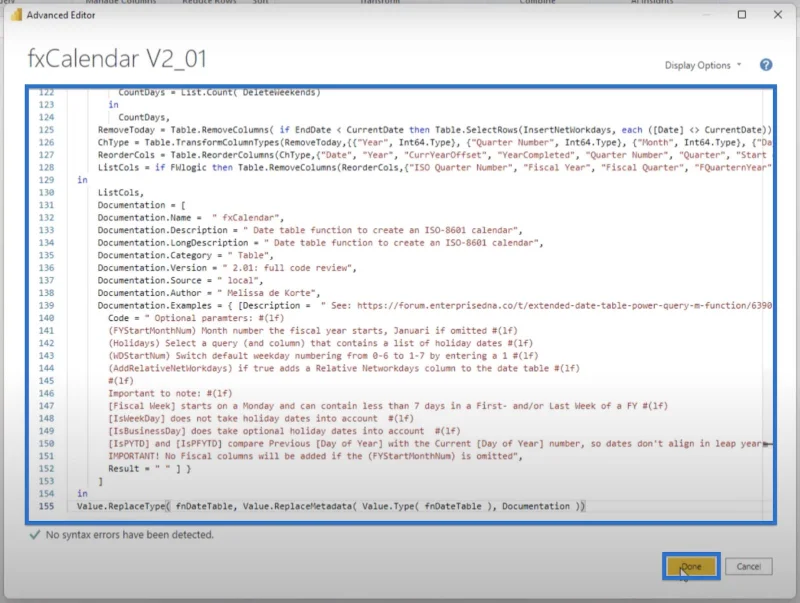Screen dimensions: 800x603
Task: Click the (AddRelativeNetWorkdays) line
Action: tap(343, 368)
